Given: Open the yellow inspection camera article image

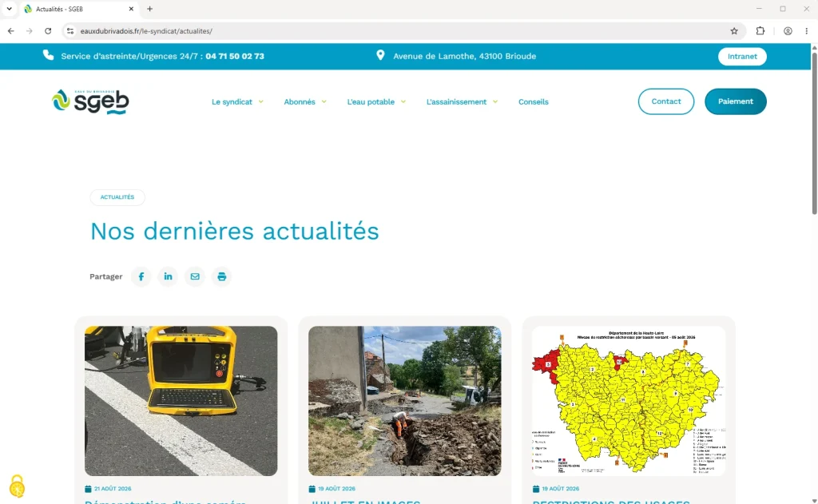Looking at the screenshot, I should [181, 401].
